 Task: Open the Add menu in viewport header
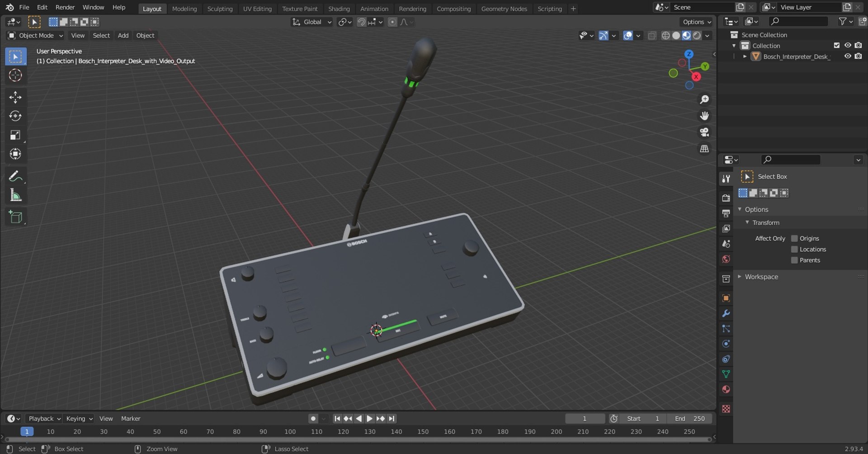[123, 35]
